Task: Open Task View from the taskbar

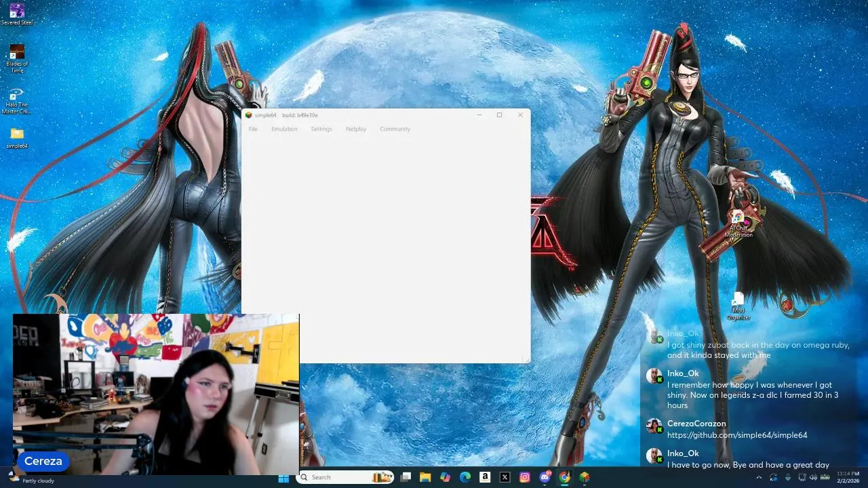Action: pos(406,477)
